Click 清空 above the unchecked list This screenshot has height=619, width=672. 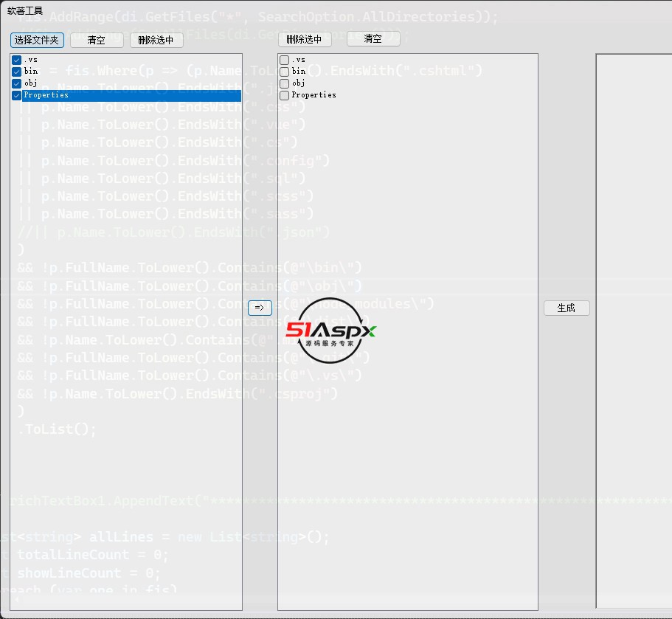[373, 39]
